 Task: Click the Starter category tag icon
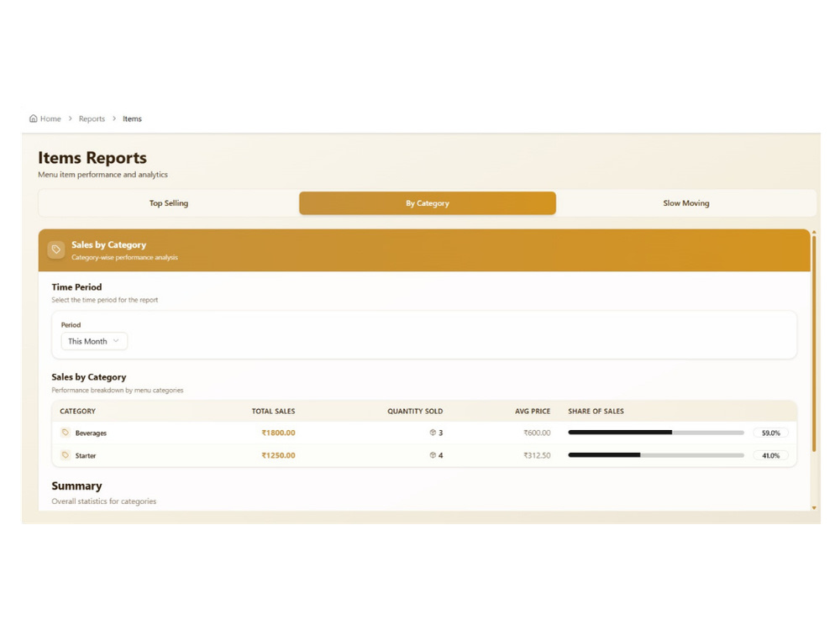(x=66, y=454)
